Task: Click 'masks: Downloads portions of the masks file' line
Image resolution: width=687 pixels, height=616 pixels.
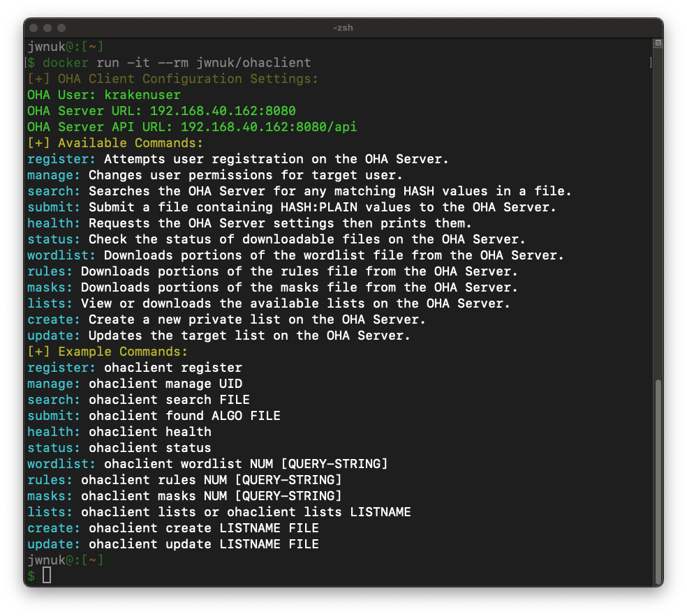Action: 272,287
